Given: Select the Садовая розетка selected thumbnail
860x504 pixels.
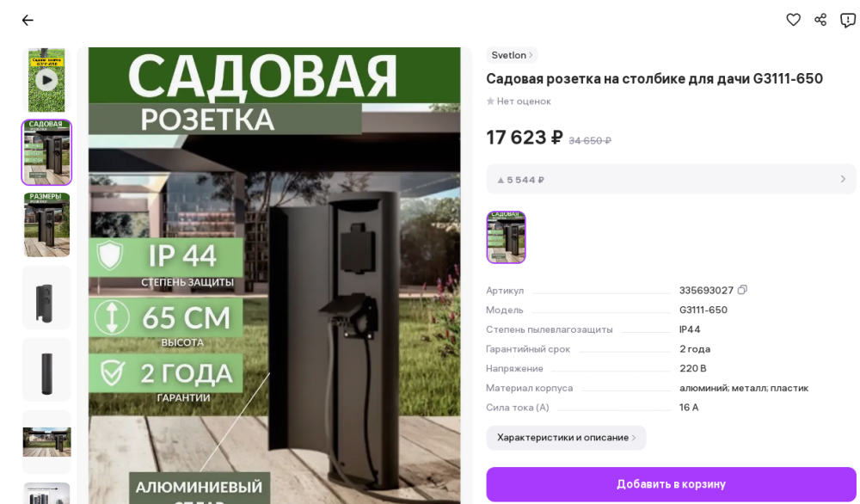Looking at the screenshot, I should coord(46,152).
